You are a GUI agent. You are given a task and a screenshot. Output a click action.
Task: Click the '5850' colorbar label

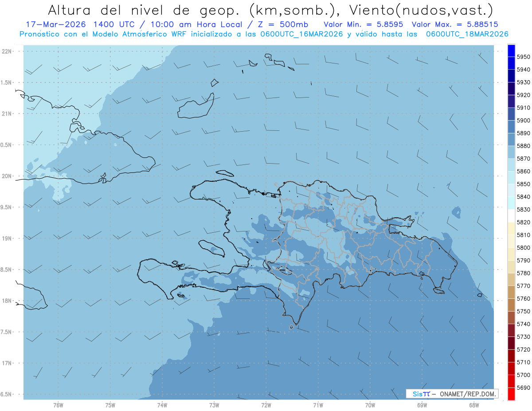(x=524, y=184)
